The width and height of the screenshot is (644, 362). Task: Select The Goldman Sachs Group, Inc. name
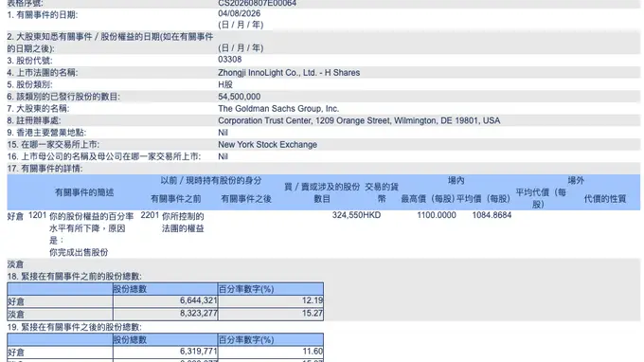point(278,108)
